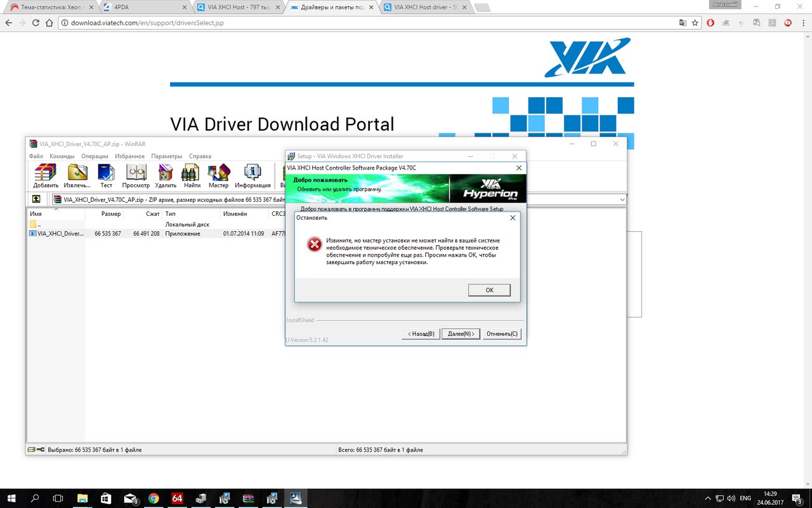Click the PDF extension icon in Chrome toolbar
812x508 pixels.
773,23
